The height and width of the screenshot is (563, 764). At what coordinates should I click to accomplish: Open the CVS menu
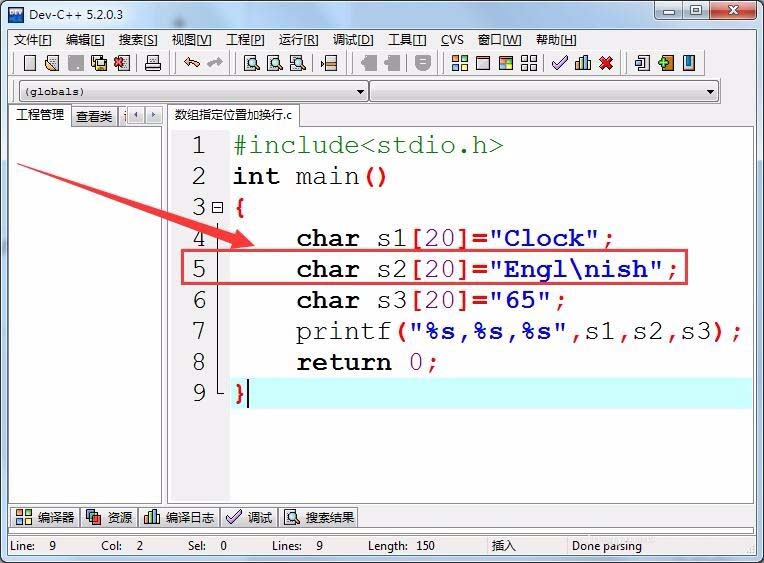(452, 40)
